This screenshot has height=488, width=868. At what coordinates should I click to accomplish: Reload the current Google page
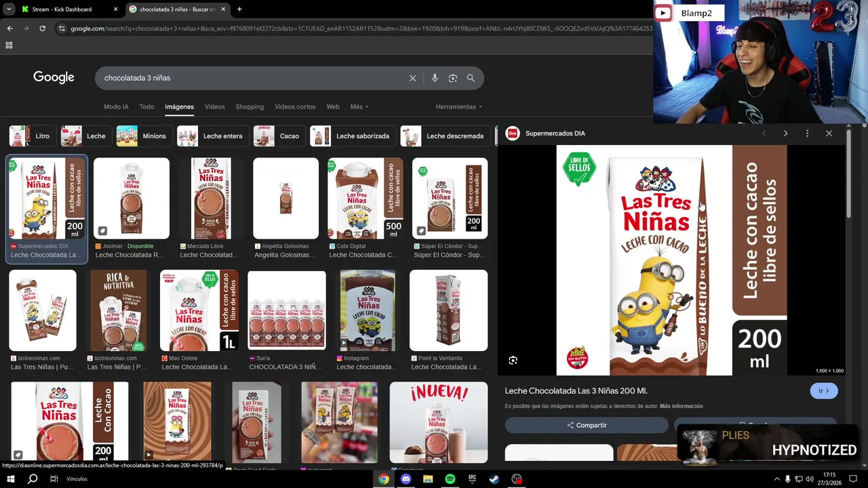(x=42, y=28)
